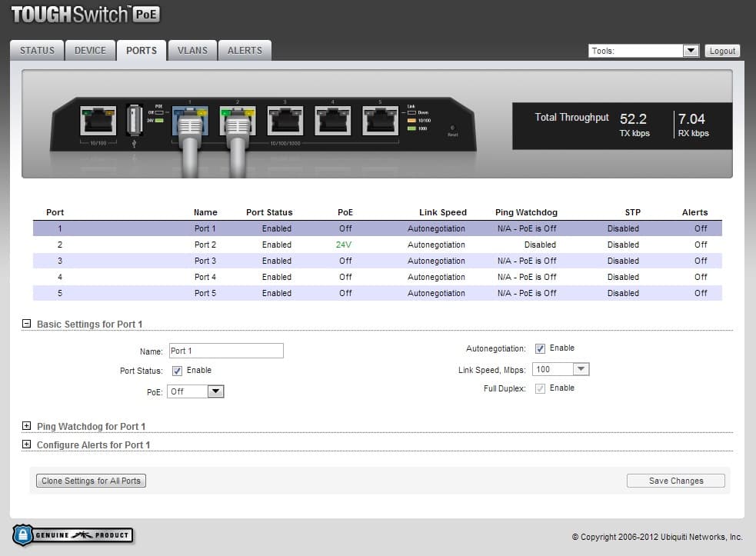Screen dimensions: 756x556
Task: Collapse the Basic Settings for Port 1 section
Action: [x=26, y=324]
